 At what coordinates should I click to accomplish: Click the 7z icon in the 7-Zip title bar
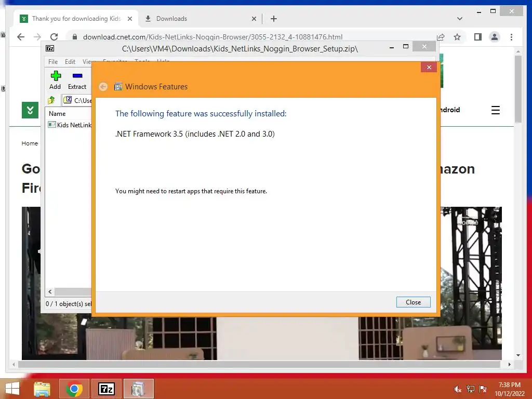(50, 48)
